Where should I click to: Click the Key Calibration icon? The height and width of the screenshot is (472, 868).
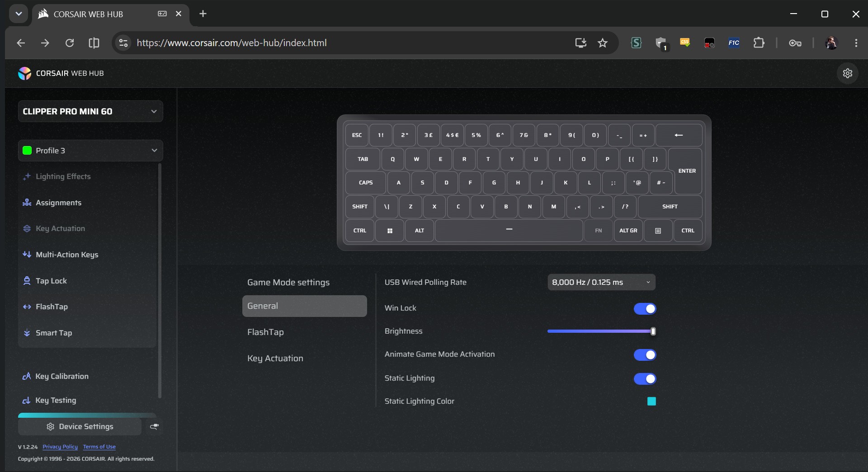coord(27,376)
